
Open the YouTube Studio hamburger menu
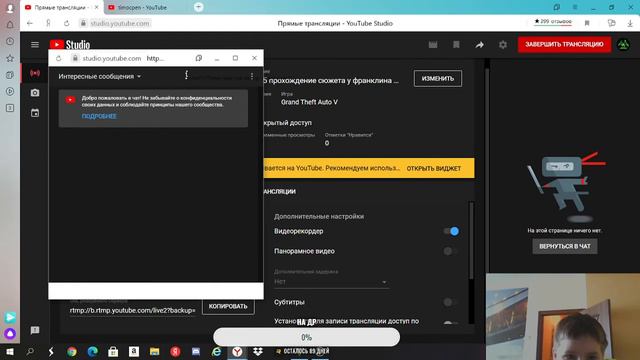35,44
